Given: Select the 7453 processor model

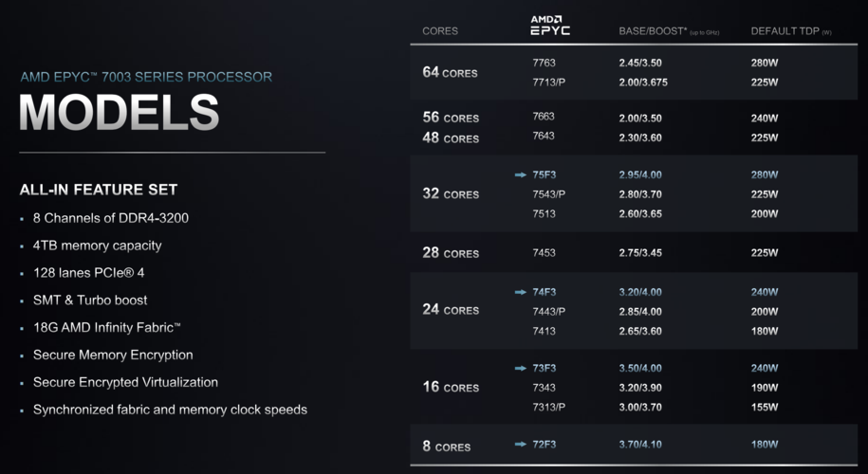Looking at the screenshot, I should [545, 253].
